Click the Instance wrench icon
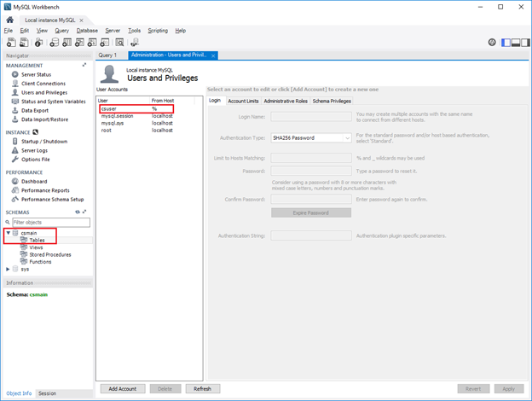 point(36,132)
